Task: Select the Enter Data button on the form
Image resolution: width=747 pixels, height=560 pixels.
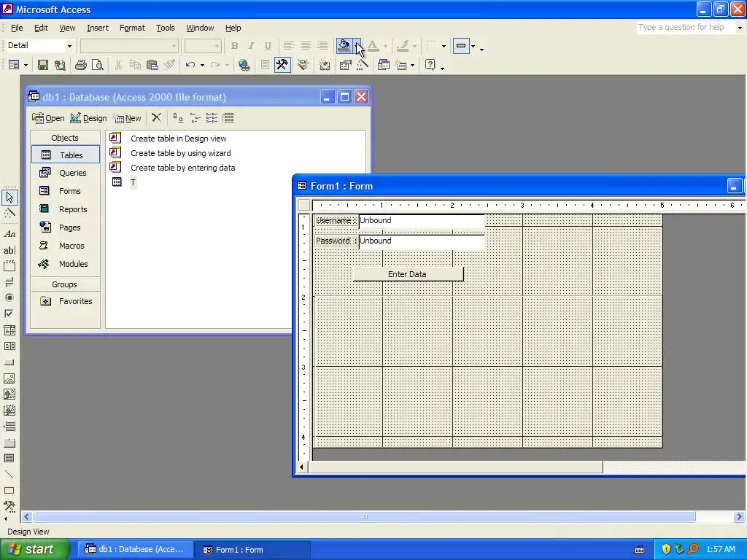Action: [x=408, y=274]
